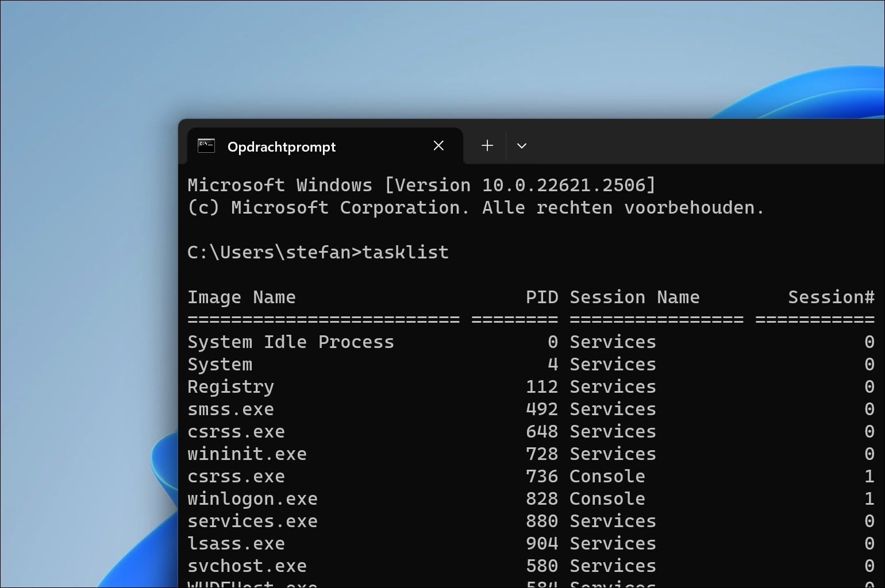The image size is (885, 588).
Task: Click the System Idle Process entry
Action: [x=291, y=342]
